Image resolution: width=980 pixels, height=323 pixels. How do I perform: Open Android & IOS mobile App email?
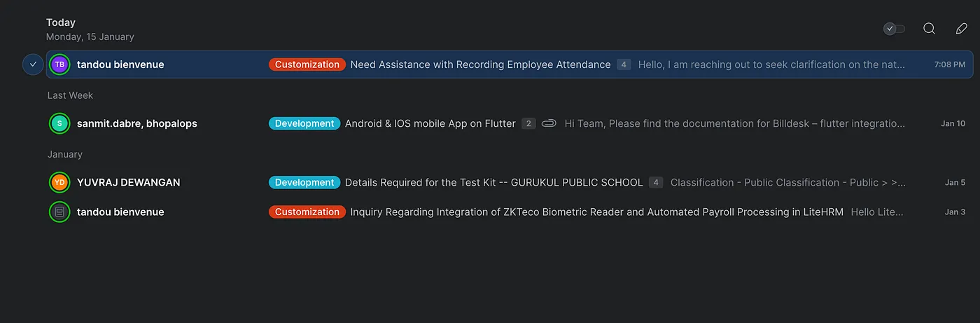pyautogui.click(x=430, y=123)
